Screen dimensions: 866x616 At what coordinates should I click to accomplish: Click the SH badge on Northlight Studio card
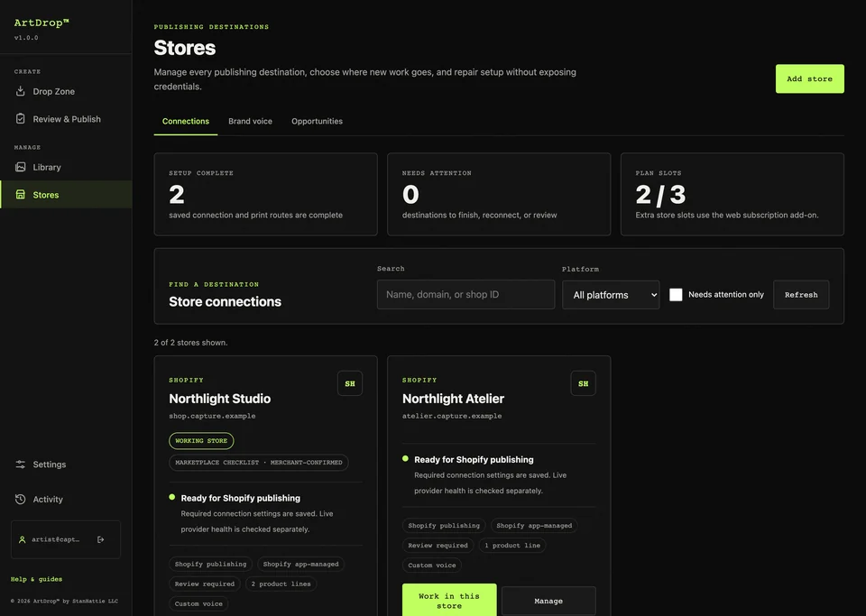coord(350,383)
